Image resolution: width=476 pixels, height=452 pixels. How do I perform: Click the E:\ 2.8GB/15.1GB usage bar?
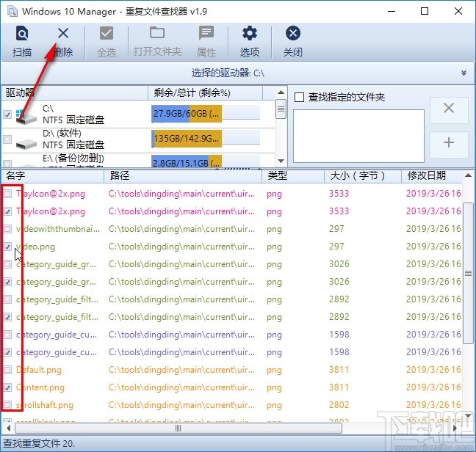(206, 161)
